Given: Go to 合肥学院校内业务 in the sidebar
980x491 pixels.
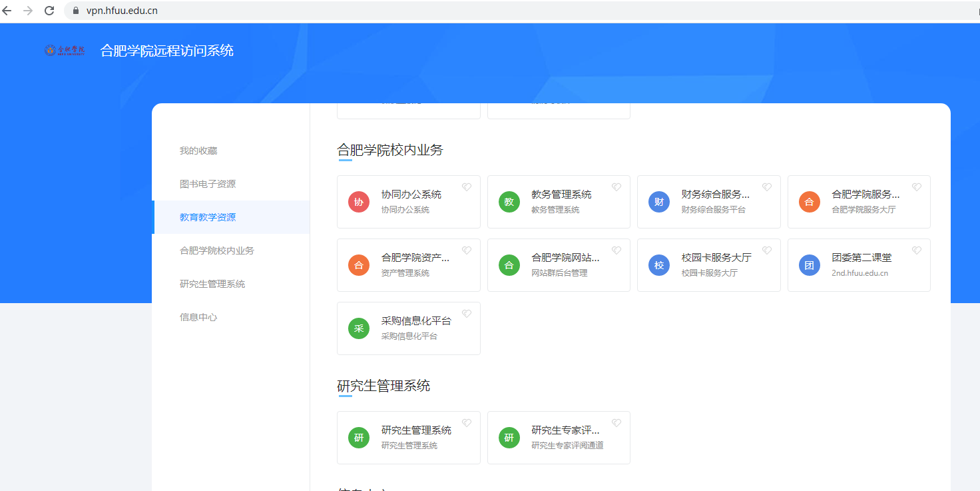Looking at the screenshot, I should click(230, 250).
